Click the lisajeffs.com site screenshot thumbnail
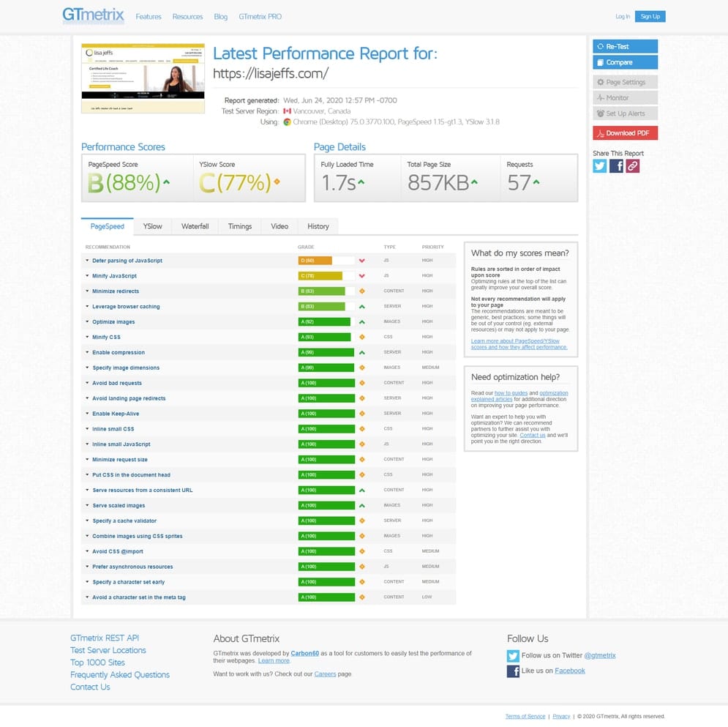Viewport: 728px width, 727px height. (143, 78)
